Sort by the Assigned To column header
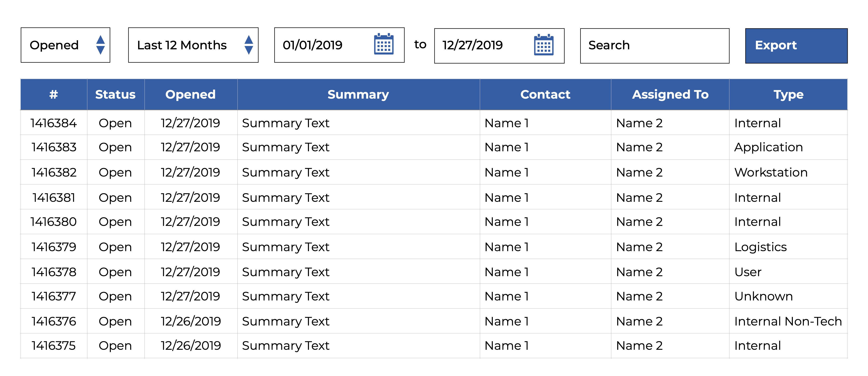Screen dimensions: 868x376 pyautogui.click(x=670, y=95)
